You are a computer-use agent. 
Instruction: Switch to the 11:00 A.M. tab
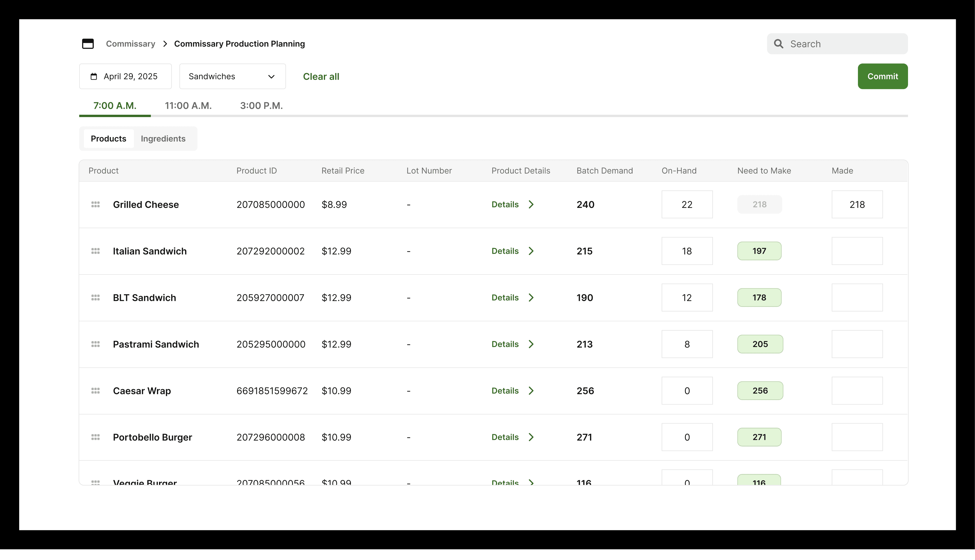tap(188, 106)
